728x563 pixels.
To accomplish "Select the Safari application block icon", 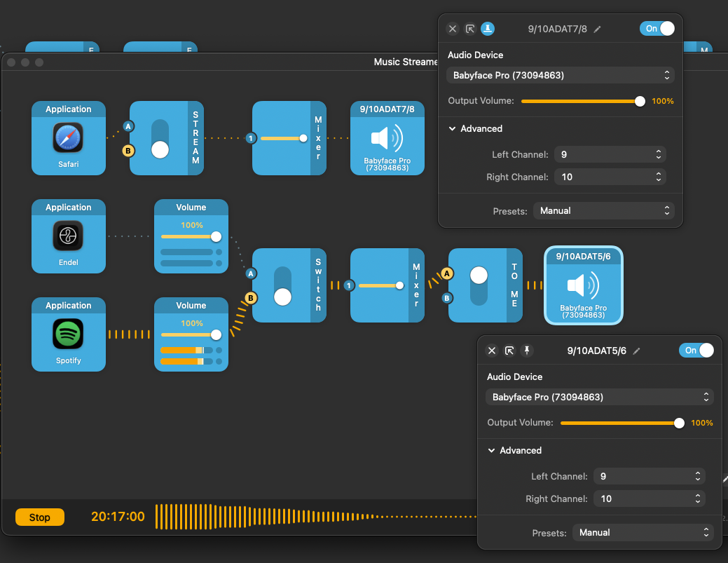I will tap(68, 137).
